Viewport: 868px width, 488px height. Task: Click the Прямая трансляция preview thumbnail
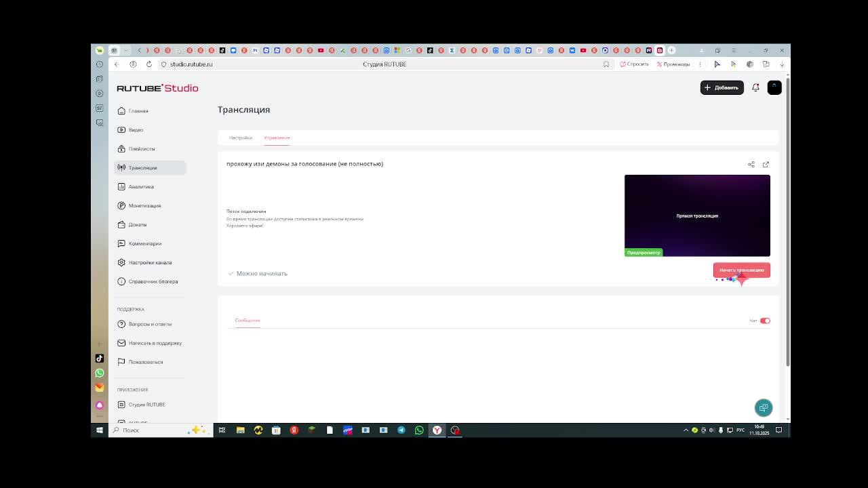(697, 216)
